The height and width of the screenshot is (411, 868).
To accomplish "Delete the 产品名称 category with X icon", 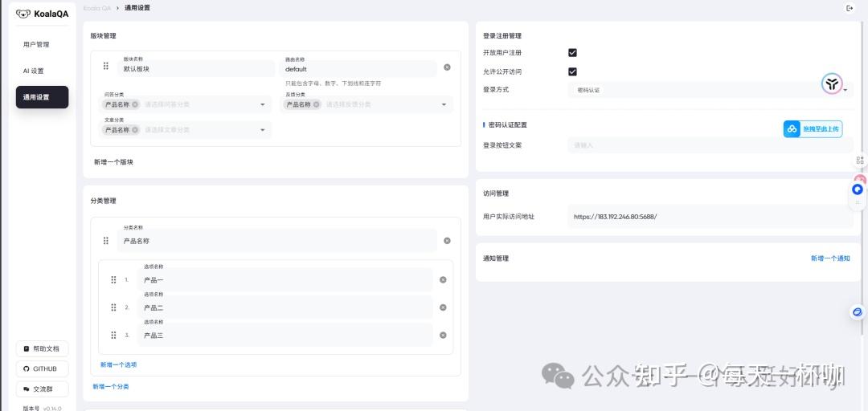I will coord(447,241).
